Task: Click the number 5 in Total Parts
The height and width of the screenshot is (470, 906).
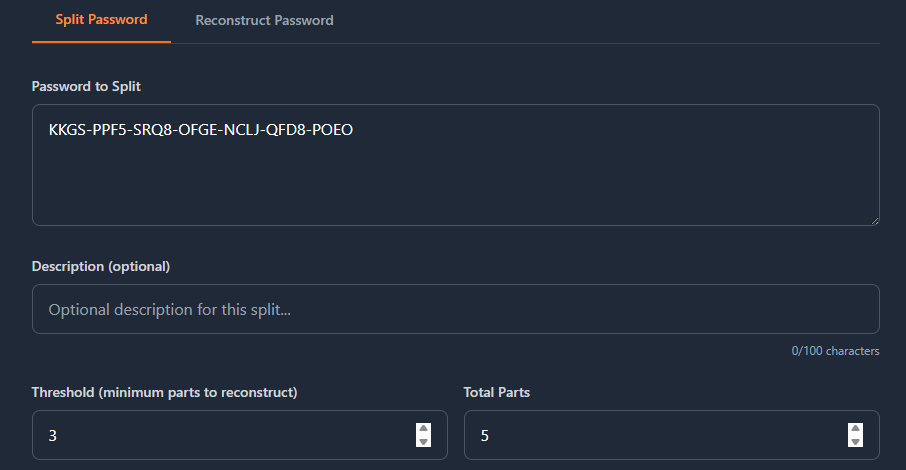Action: [x=484, y=436]
